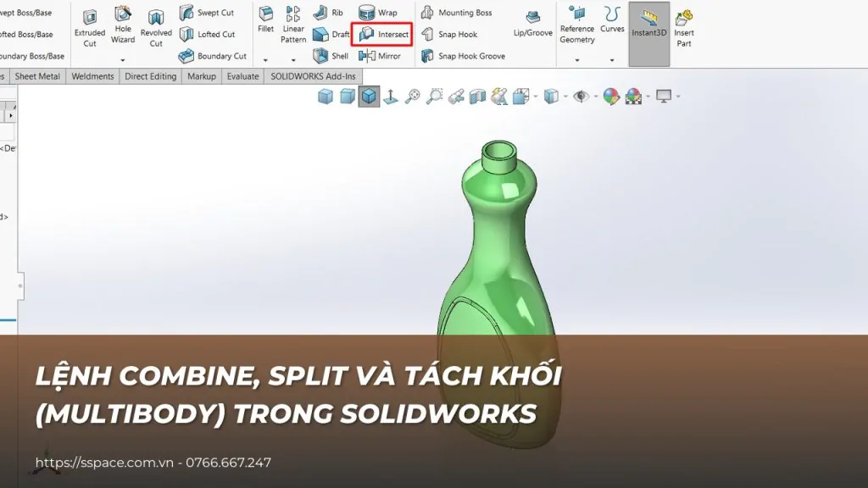Viewport: 868px width, 488px height.
Task: Expand the View Settings dropdown arrow
Action: click(678, 97)
